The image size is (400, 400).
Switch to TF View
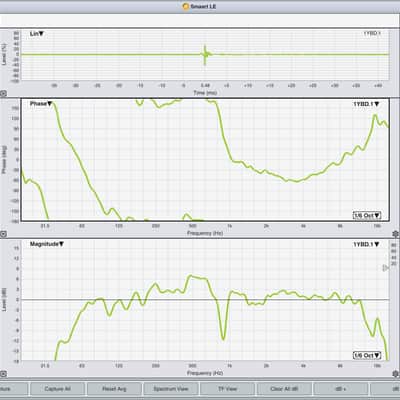tap(227, 389)
